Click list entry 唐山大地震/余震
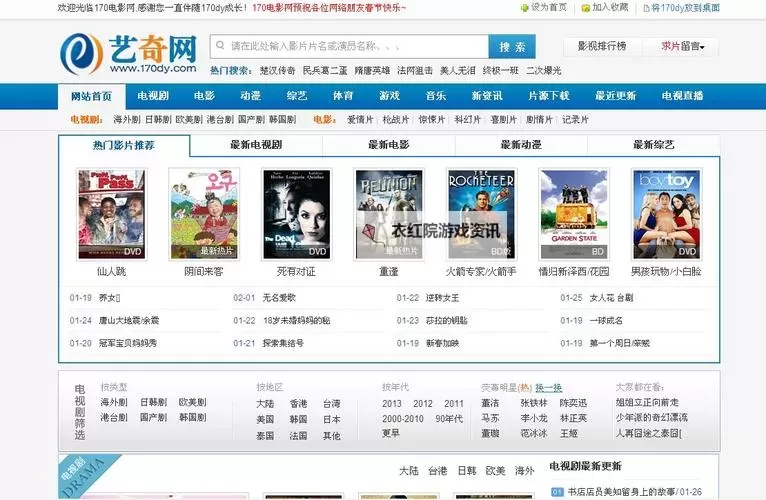This screenshot has height=500, width=766. [x=129, y=321]
